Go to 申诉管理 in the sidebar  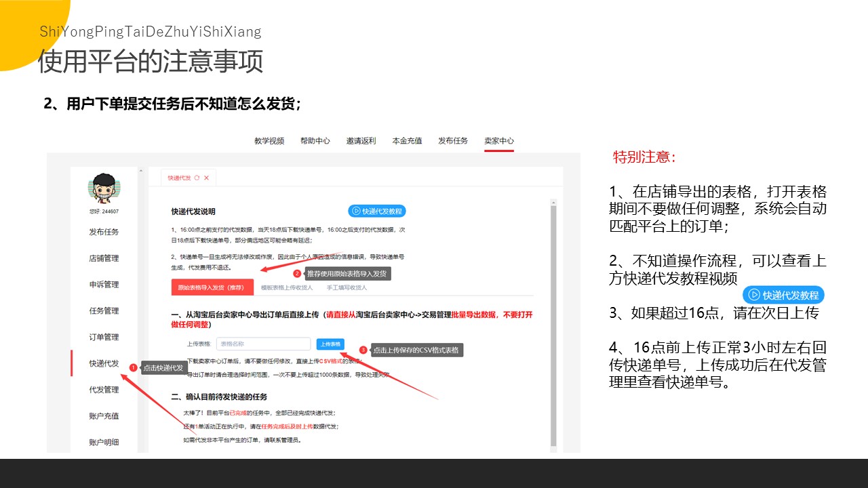coord(104,285)
